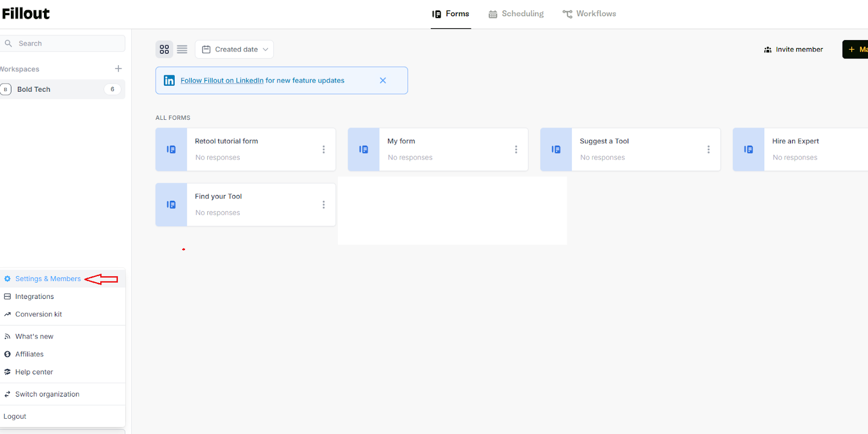
Task: Click the Settings & Members gear icon
Action: click(8, 279)
